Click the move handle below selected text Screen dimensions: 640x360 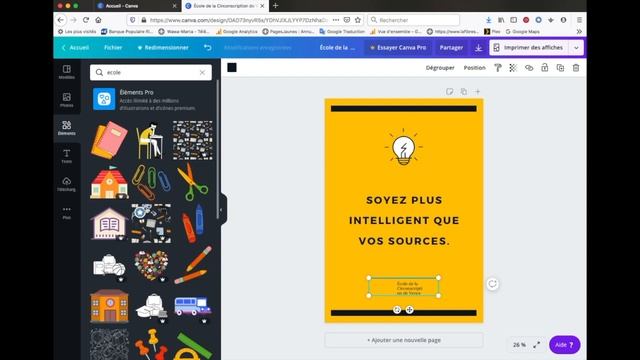pyautogui.click(x=409, y=310)
